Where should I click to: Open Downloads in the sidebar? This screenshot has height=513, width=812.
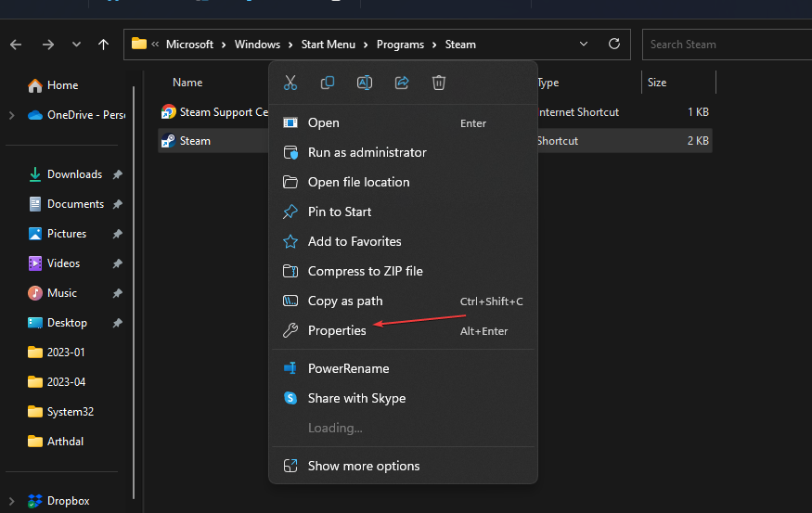click(x=74, y=174)
